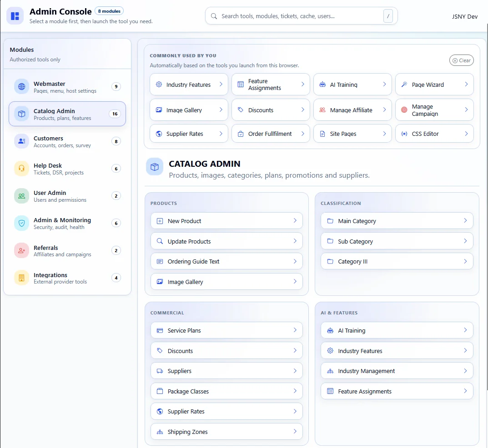
Task: Click the Page Wizard wand icon
Action: tap(404, 84)
